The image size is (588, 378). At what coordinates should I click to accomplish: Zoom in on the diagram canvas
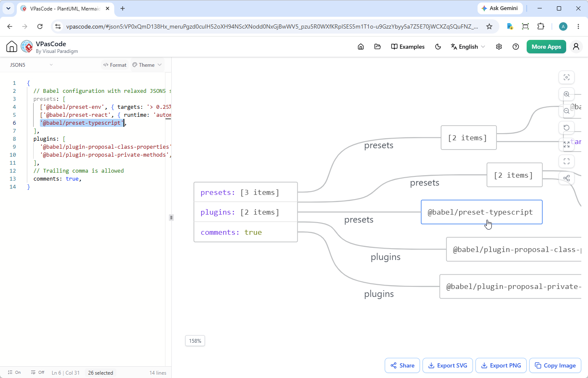567,94
